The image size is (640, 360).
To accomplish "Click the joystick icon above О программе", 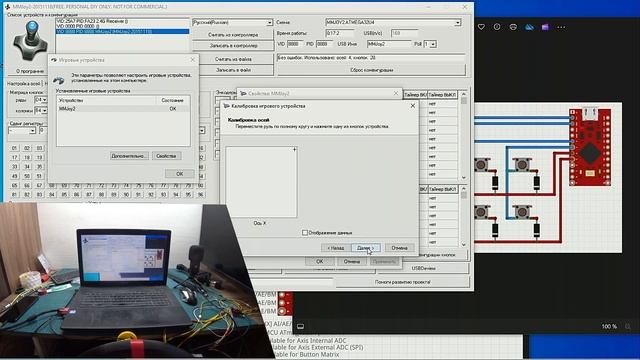I will 30,41.
